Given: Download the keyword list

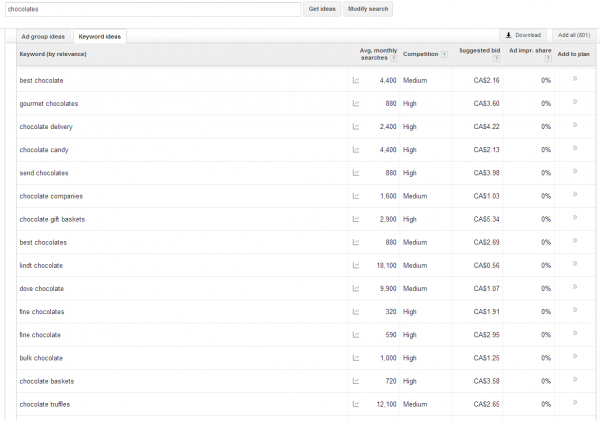Looking at the screenshot, I should coord(523,34).
